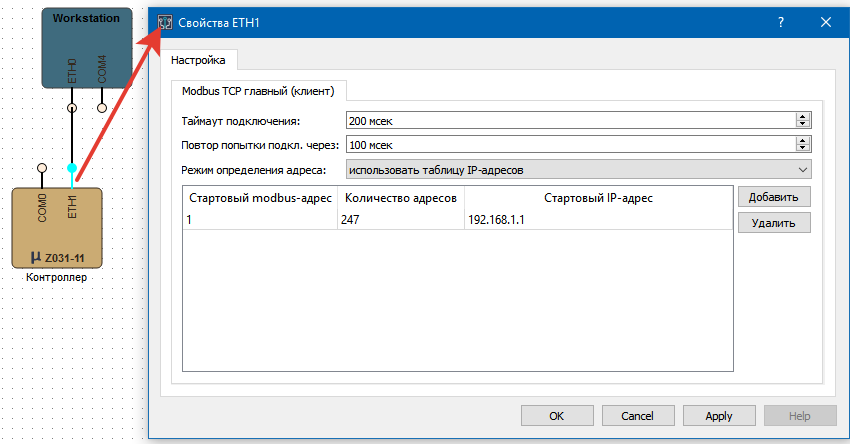
Task: Click the highlighted cyan ETH1 port node
Action: [72, 168]
